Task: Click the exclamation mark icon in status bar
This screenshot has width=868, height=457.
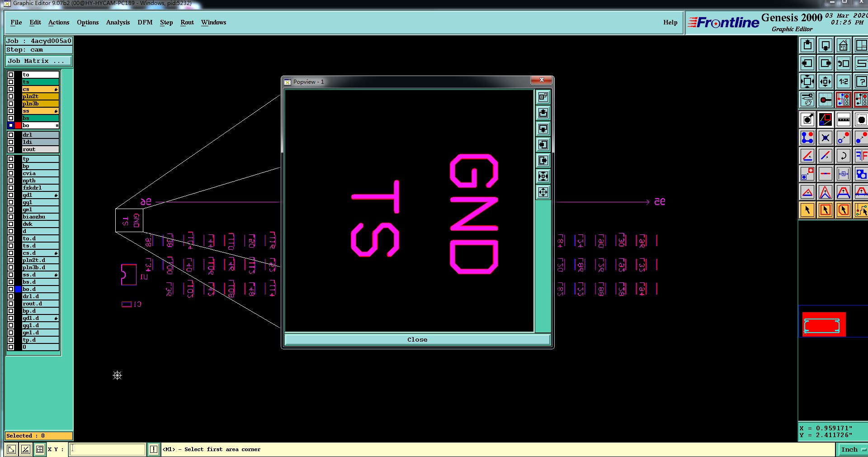Action: [x=154, y=449]
